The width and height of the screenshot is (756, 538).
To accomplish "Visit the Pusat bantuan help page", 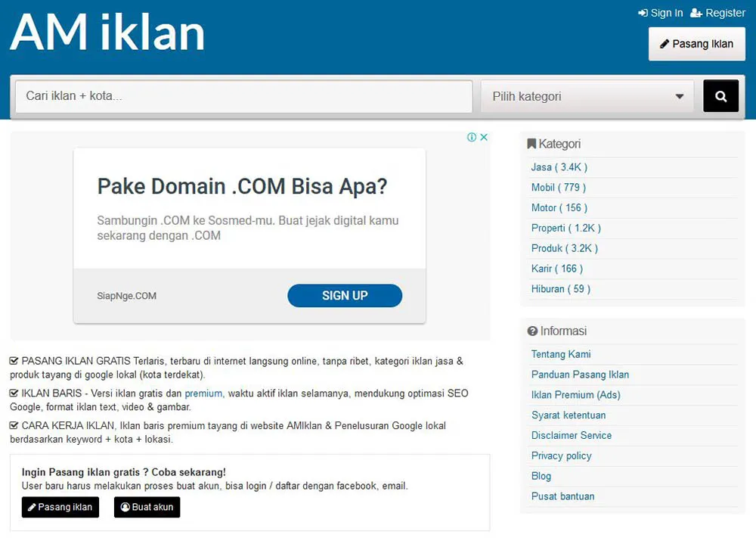I will [x=562, y=496].
